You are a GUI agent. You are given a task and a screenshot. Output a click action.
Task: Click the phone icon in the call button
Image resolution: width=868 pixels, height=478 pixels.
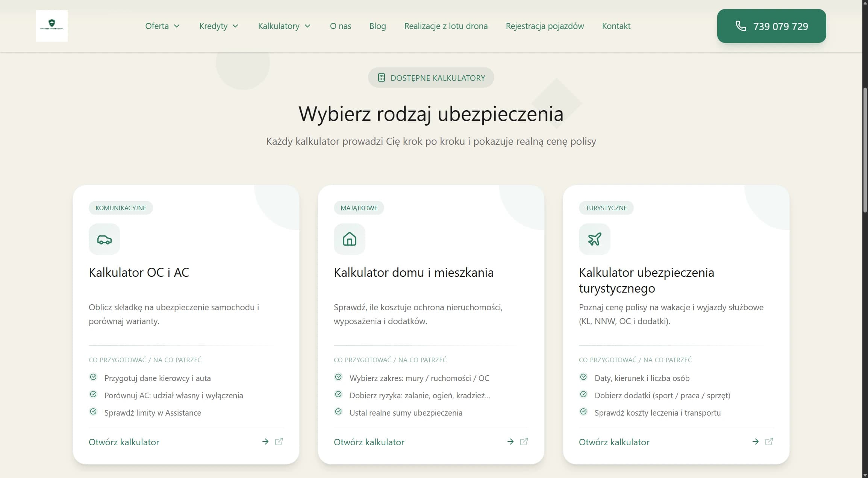741,26
